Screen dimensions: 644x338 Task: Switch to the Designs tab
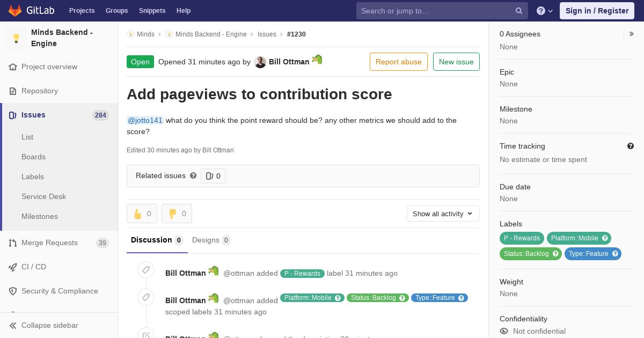pyautogui.click(x=211, y=240)
